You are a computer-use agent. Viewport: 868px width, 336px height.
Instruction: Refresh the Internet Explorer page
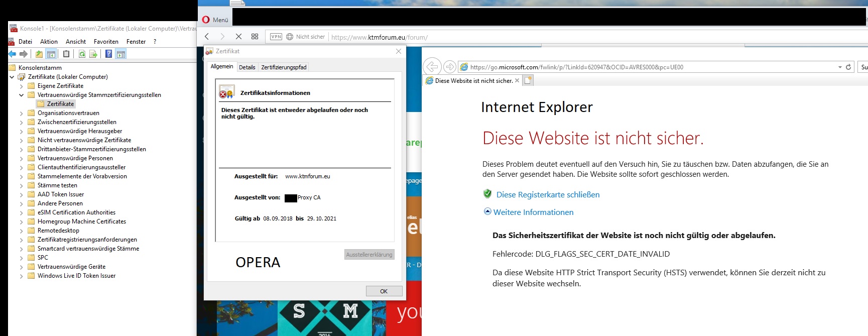point(848,67)
